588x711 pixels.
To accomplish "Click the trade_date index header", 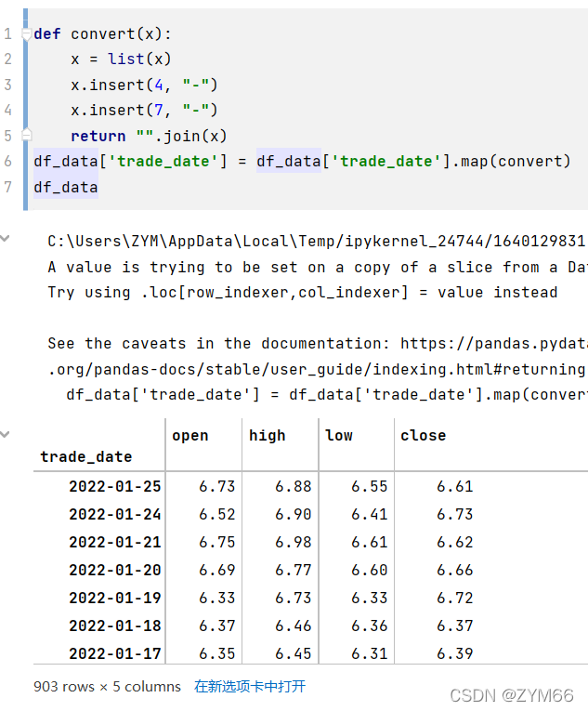I will click(x=86, y=456).
